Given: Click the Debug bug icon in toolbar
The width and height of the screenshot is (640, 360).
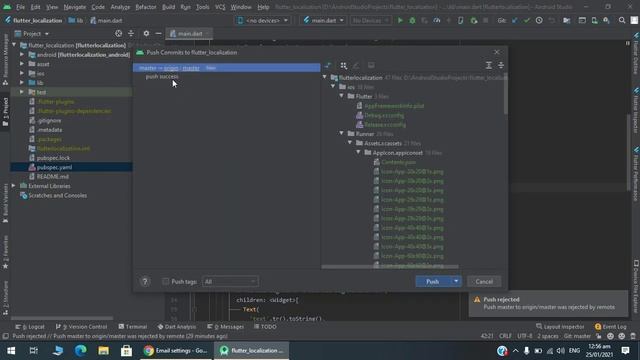Looking at the screenshot, I should click(412, 20).
